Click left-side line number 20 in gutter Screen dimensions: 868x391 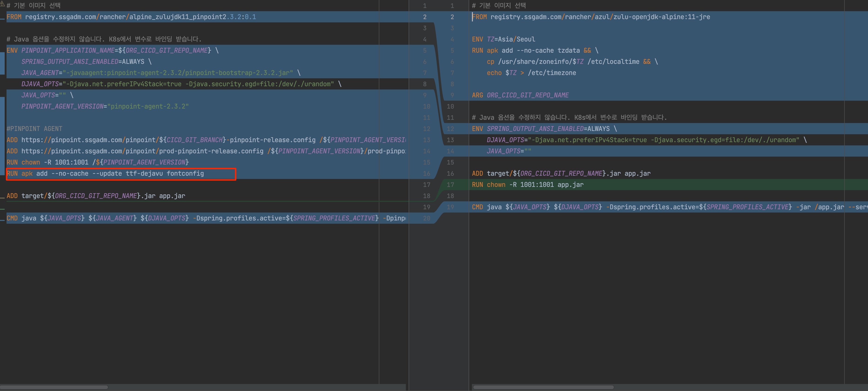click(426, 218)
